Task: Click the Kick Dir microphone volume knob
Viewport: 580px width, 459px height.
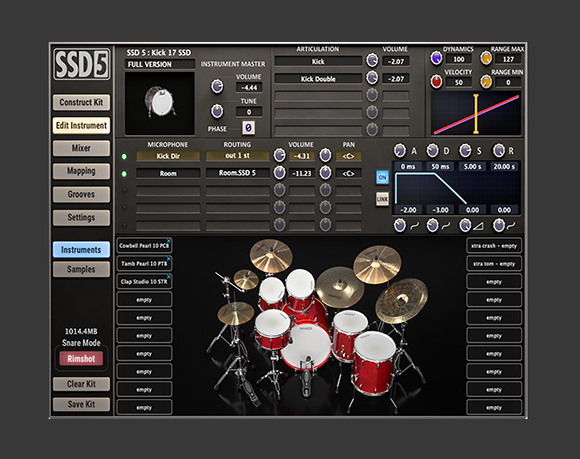Action: click(279, 155)
